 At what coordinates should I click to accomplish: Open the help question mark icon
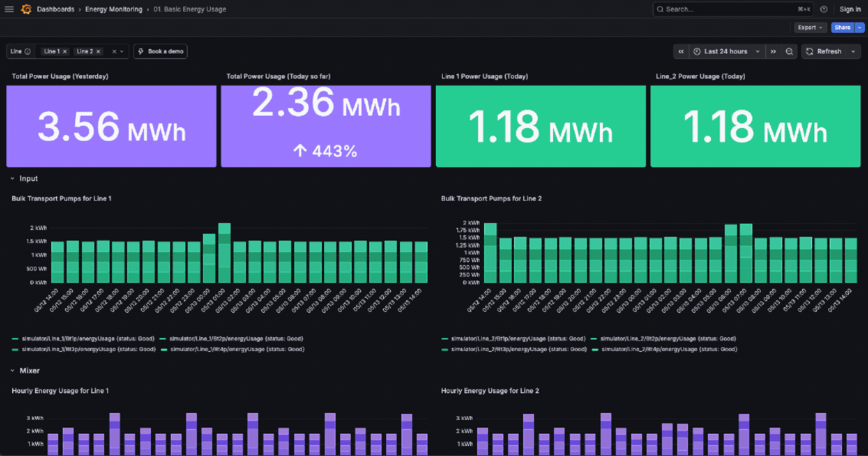point(824,9)
